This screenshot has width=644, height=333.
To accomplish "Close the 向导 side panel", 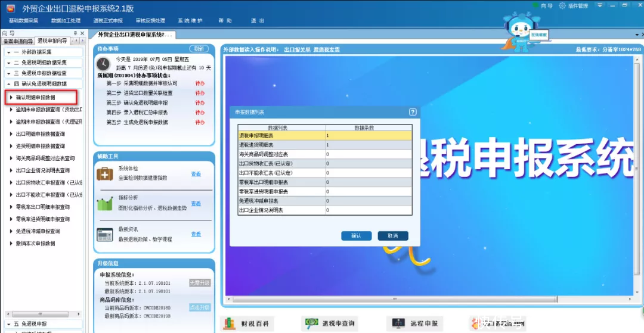I will click(82, 33).
